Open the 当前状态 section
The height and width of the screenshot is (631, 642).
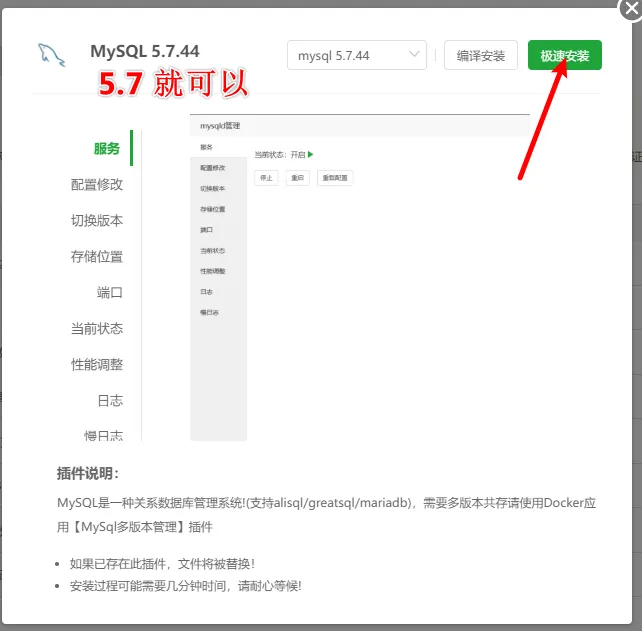[97, 328]
